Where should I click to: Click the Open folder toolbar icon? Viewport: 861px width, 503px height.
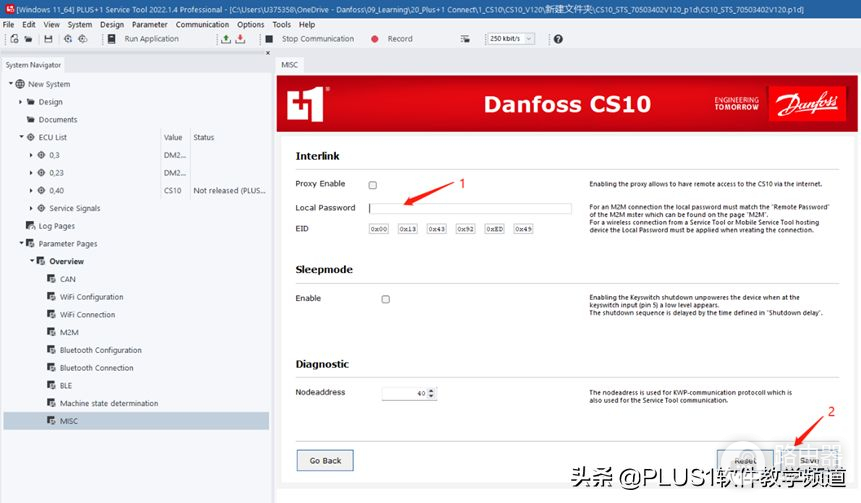tap(30, 39)
